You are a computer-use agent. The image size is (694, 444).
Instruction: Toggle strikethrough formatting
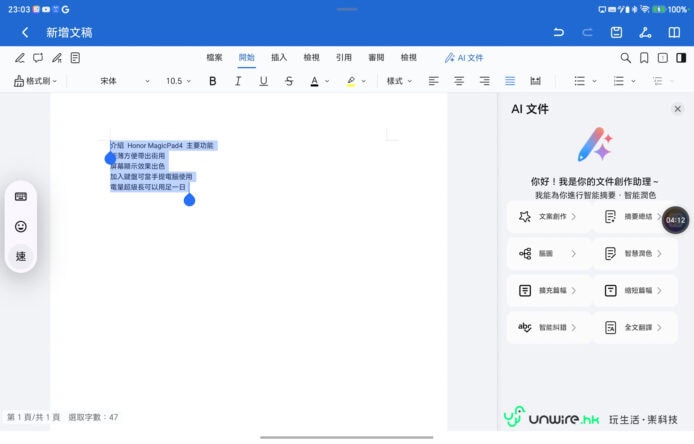point(289,81)
